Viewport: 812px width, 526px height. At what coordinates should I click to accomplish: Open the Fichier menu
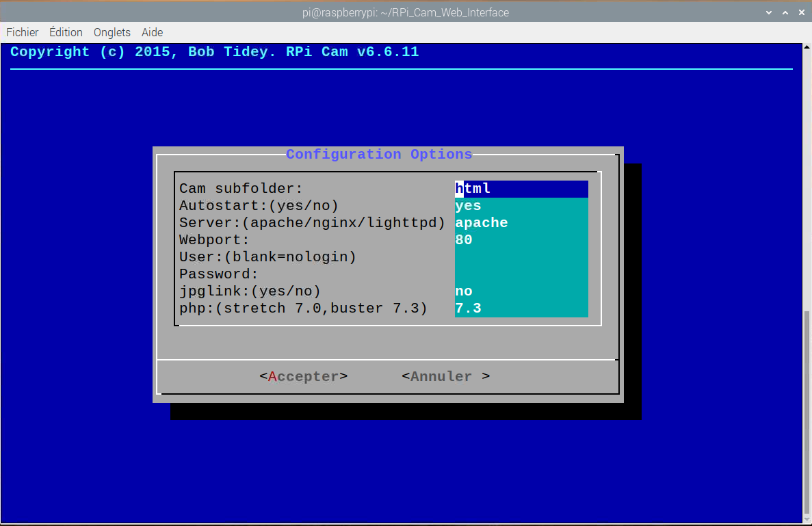(23, 32)
